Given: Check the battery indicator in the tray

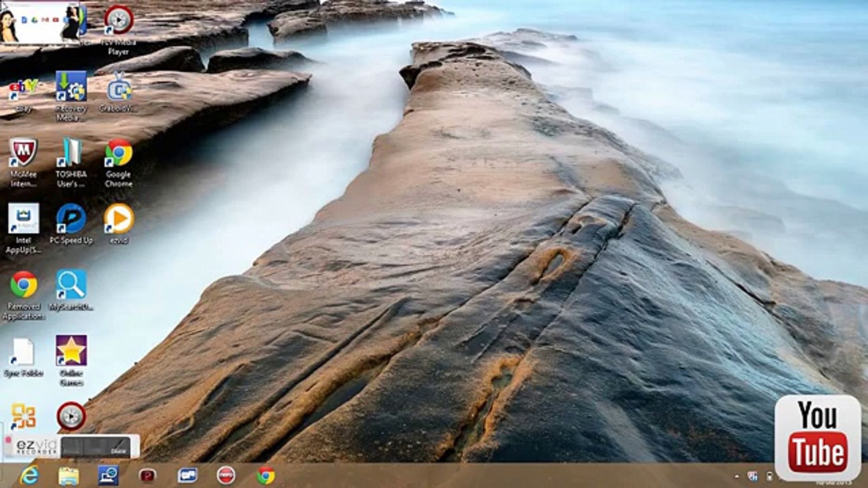Looking at the screenshot, I should [x=769, y=476].
